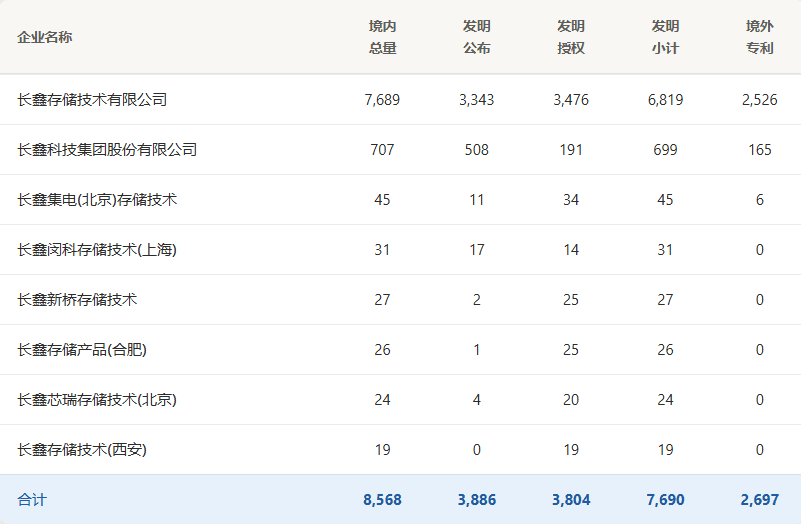Click the 境内总量 column header
This screenshot has width=801, height=524.
pos(383,37)
